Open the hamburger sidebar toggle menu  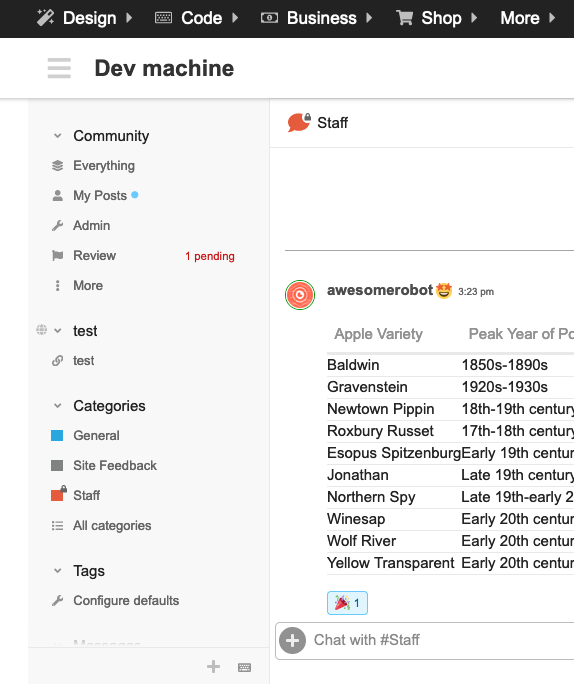pyautogui.click(x=59, y=68)
